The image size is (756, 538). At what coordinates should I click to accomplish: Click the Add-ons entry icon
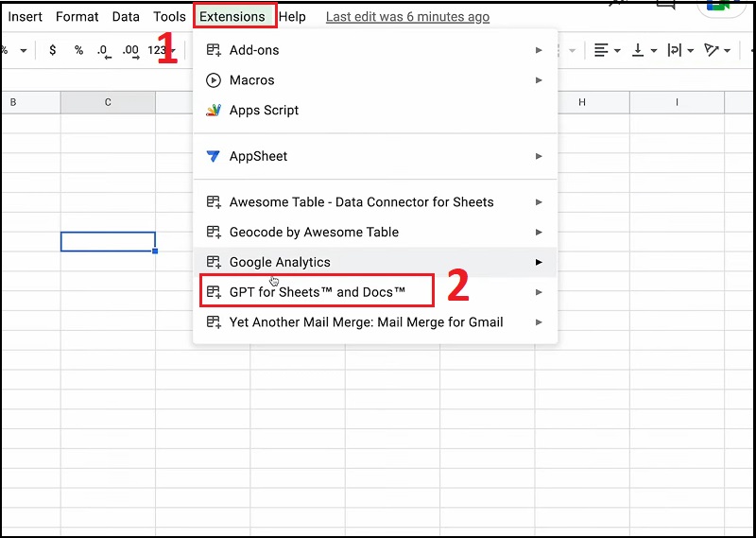(x=214, y=50)
